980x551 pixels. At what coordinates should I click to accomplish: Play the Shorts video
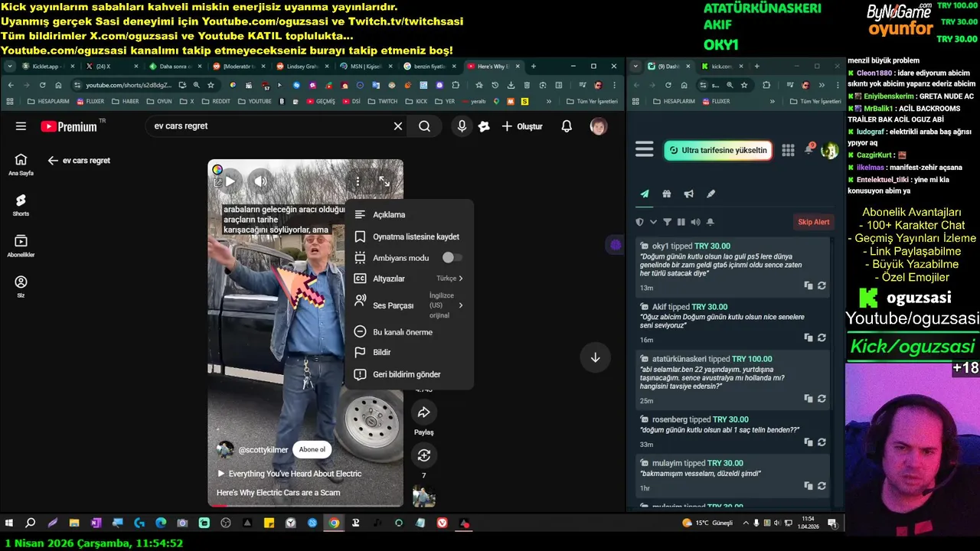[x=230, y=181]
